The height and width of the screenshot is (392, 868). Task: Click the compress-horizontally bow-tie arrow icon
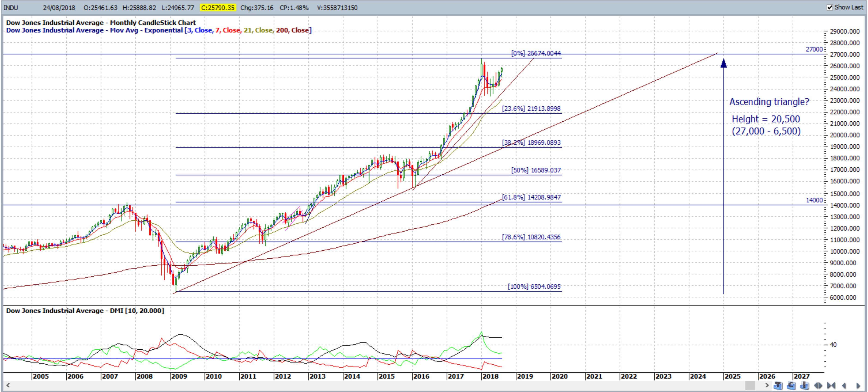click(831, 386)
